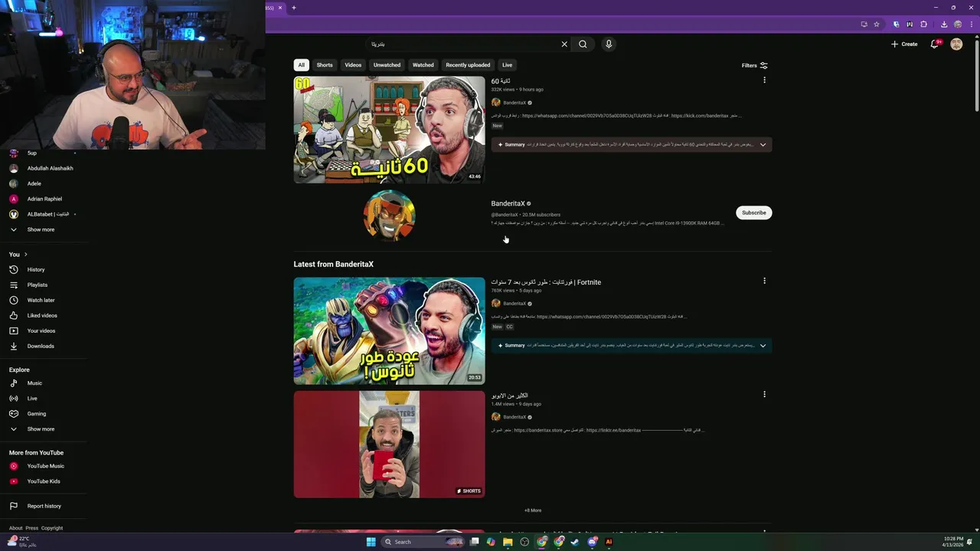The width and height of the screenshot is (980, 551).
Task: Open more actions for Fortnite video
Action: (x=764, y=281)
